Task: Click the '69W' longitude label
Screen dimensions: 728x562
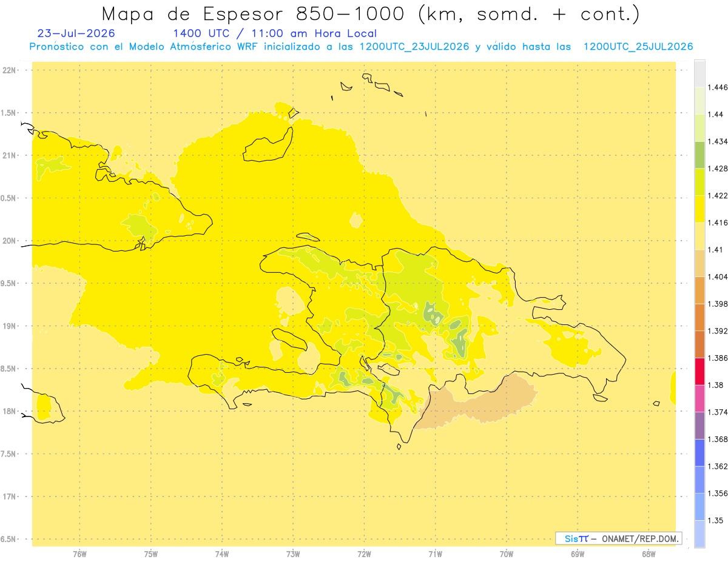Action: (x=578, y=554)
